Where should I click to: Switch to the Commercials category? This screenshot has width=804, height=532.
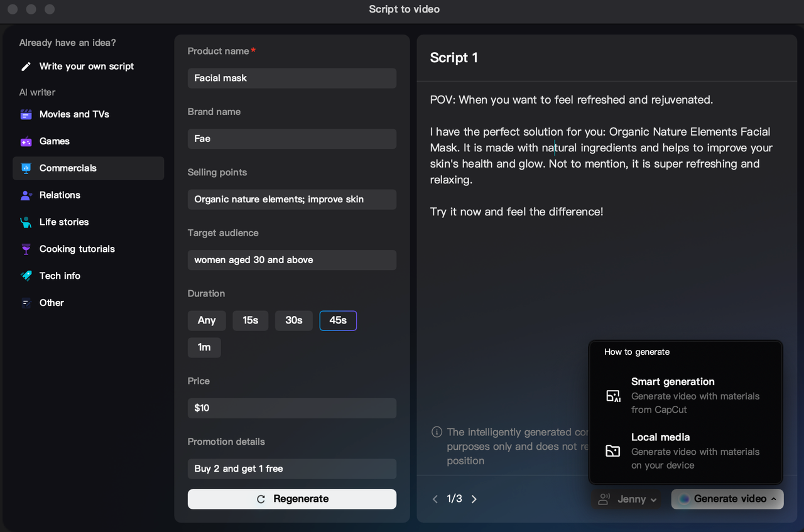pyautogui.click(x=69, y=168)
